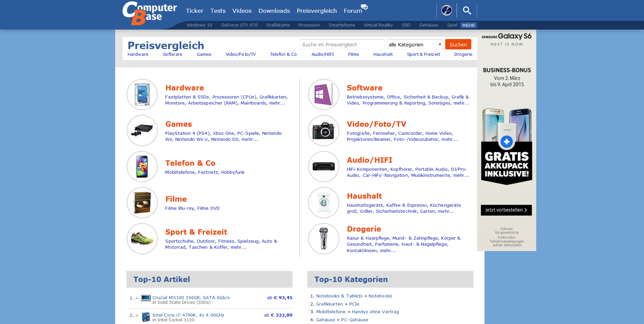The height and width of the screenshot is (324, 644).
Task: Click mehr... under Sport & Freizeit
Action: [238, 247]
